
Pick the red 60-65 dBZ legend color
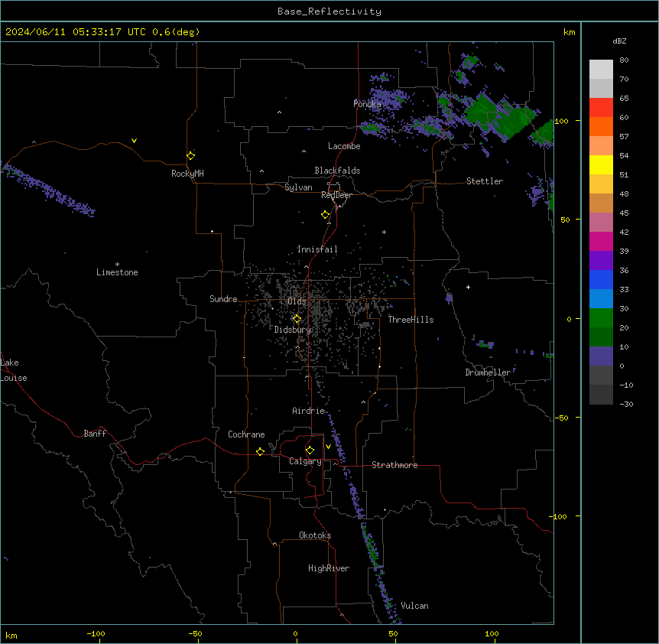tap(601, 107)
